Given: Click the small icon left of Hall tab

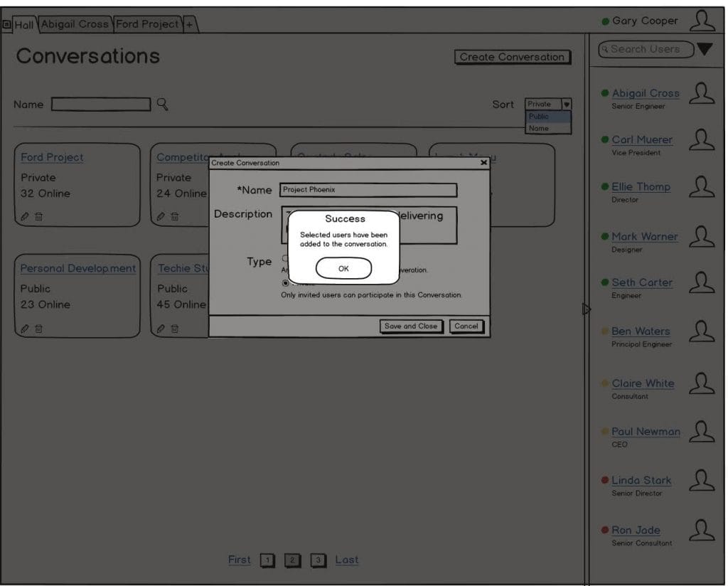Looking at the screenshot, I should 6,24.
